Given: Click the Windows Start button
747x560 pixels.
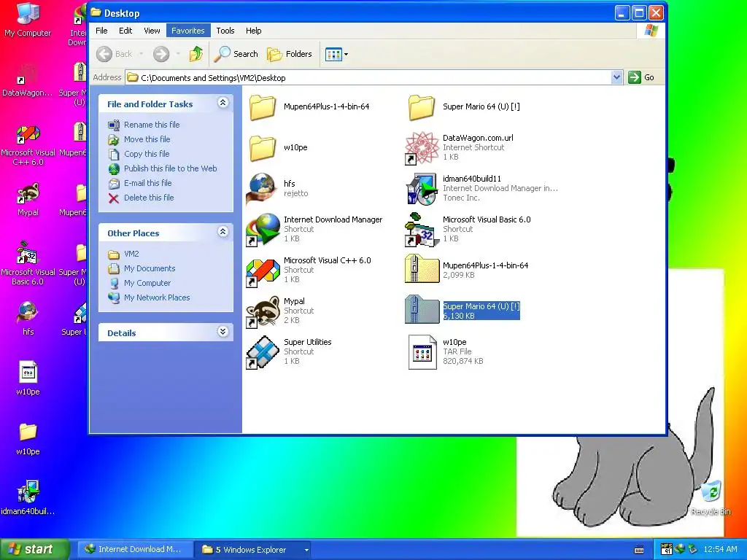Looking at the screenshot, I should [34, 549].
